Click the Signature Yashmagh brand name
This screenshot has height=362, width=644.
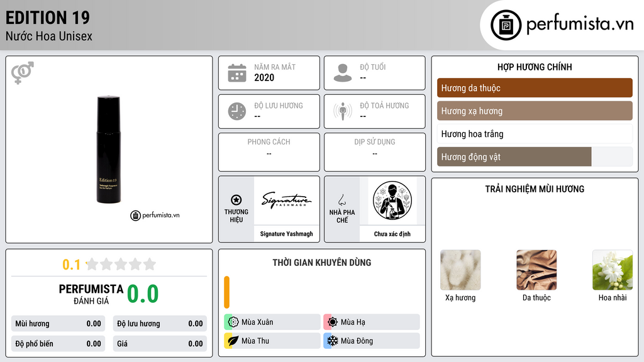click(x=287, y=234)
